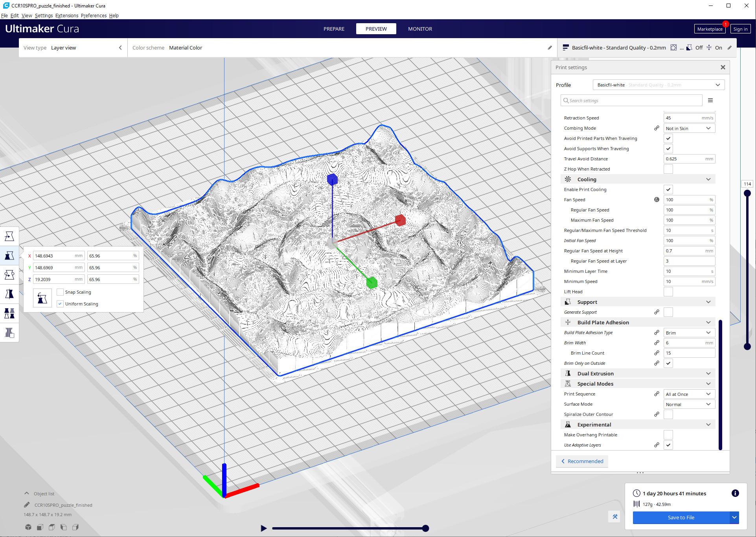756x537 pixels.
Task: Click the print time info icon
Action: 735,493
